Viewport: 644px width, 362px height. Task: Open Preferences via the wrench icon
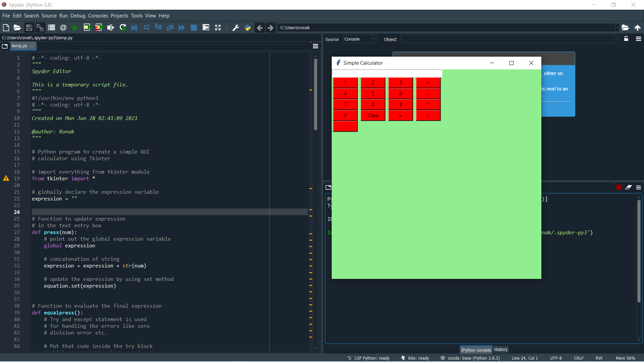point(236,27)
